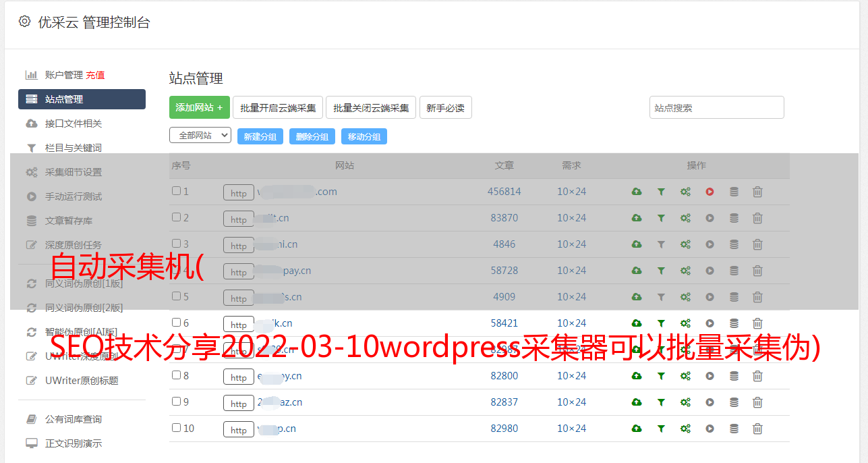Click the http protocol button in row 1

click(x=239, y=193)
